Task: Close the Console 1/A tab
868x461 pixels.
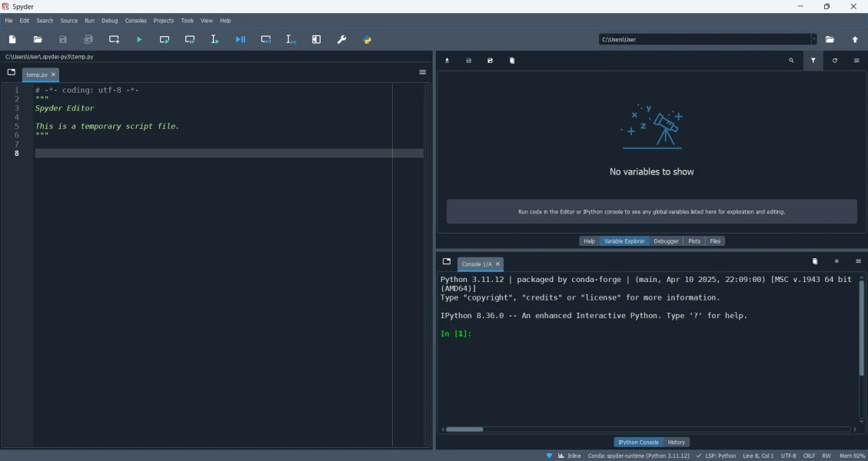Action: (497, 264)
